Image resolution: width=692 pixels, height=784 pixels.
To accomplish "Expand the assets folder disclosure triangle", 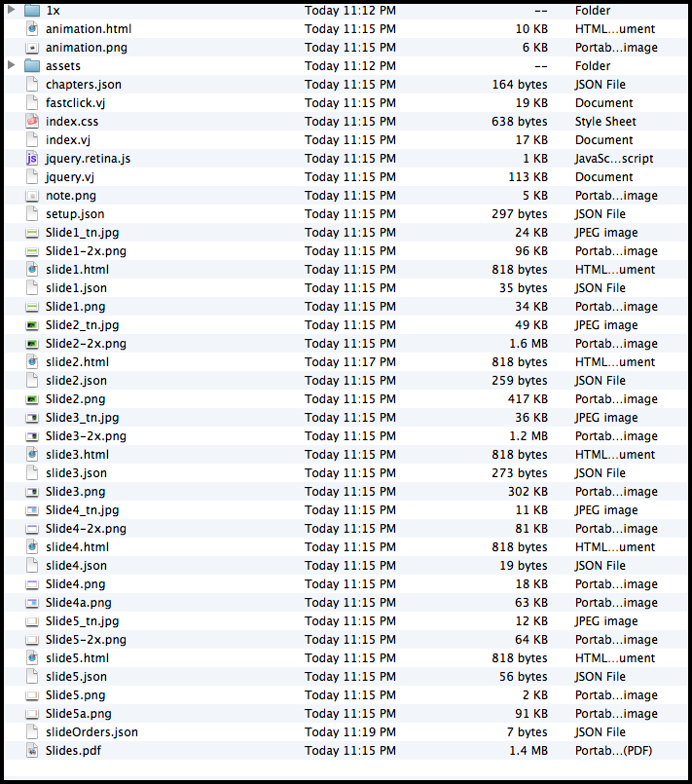I will coord(12,65).
